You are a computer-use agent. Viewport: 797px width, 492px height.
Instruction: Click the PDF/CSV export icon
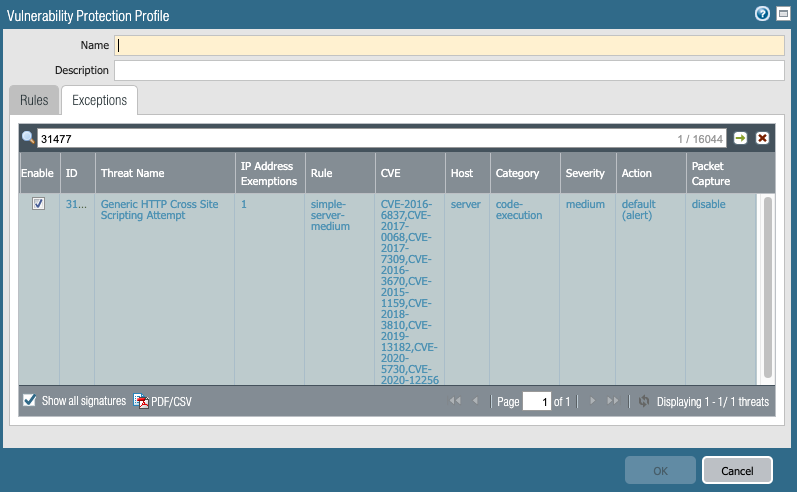click(x=143, y=401)
